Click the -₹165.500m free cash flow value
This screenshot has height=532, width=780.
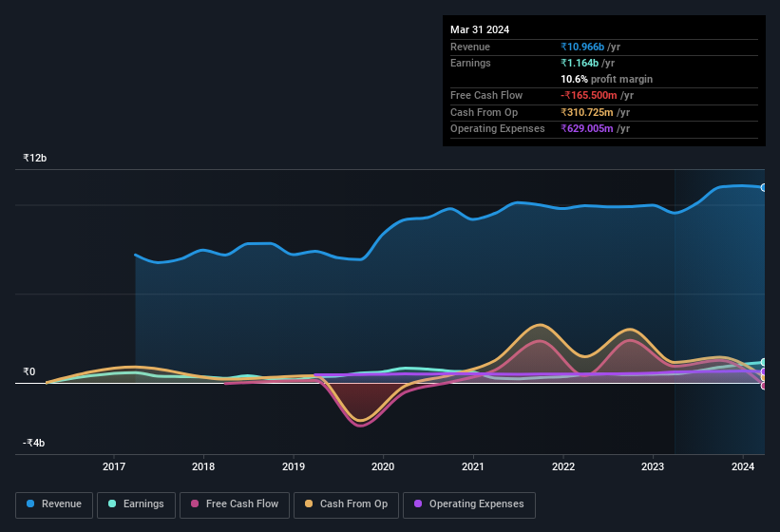coord(588,95)
